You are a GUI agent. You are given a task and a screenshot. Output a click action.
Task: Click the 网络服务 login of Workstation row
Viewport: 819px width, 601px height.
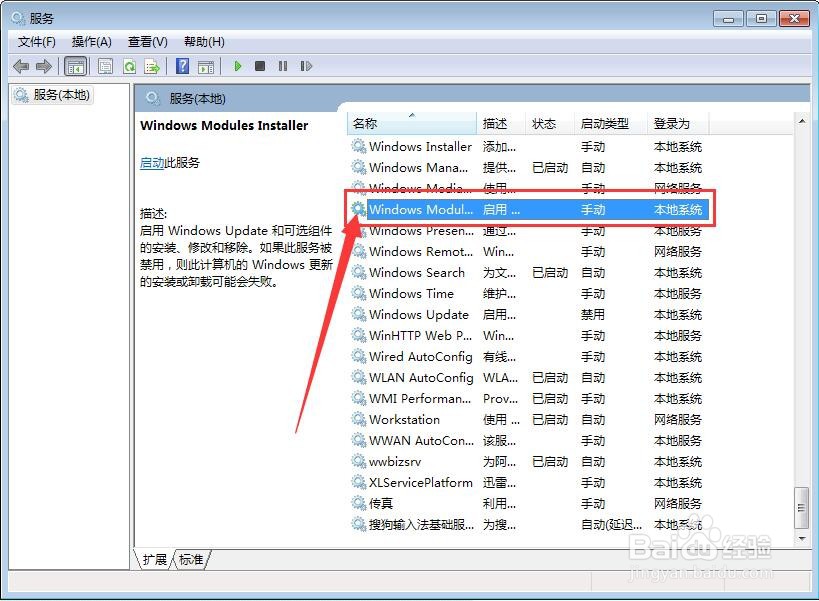[677, 419]
